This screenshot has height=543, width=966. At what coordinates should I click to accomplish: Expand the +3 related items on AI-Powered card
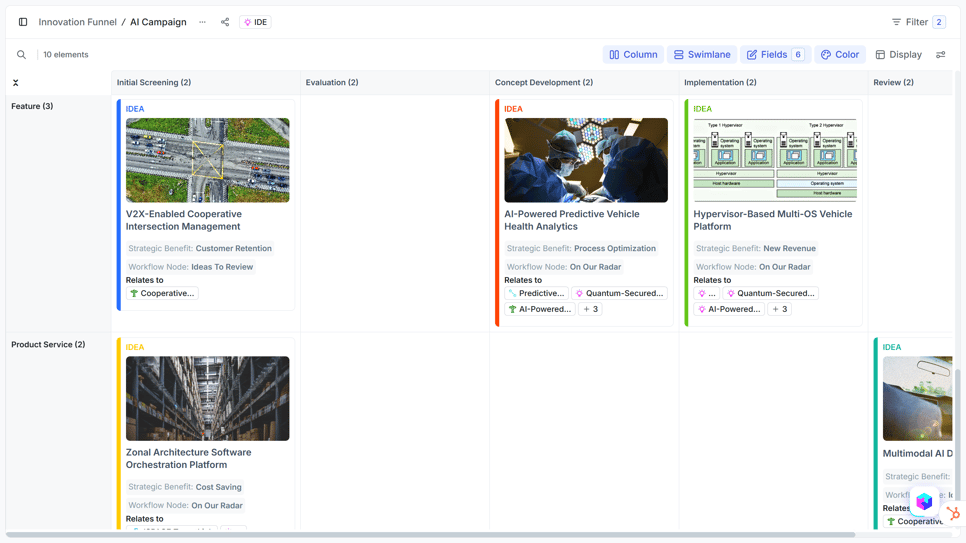click(590, 310)
